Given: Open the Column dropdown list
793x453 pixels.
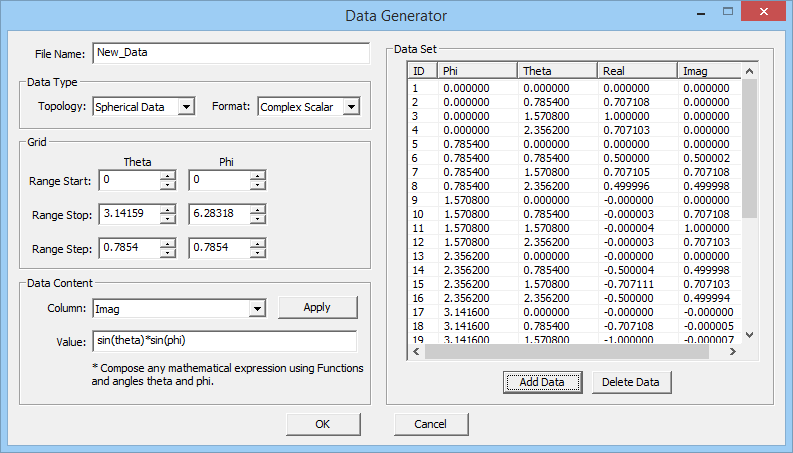Looking at the screenshot, I should pyautogui.click(x=256, y=309).
